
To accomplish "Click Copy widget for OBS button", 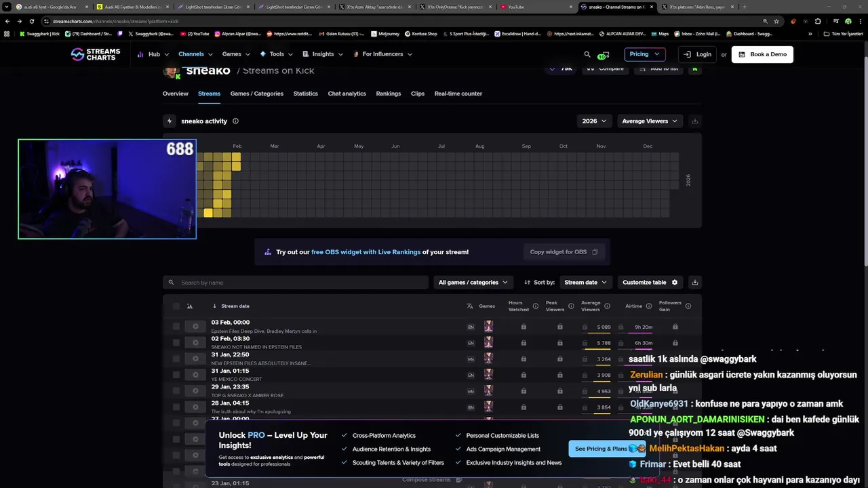I will click(564, 252).
